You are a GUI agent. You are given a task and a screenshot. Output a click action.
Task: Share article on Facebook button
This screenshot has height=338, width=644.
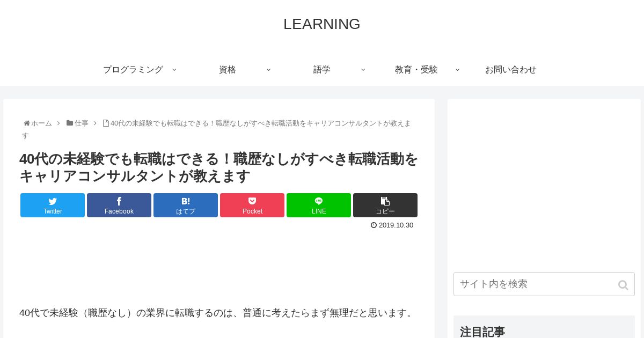coord(119,205)
